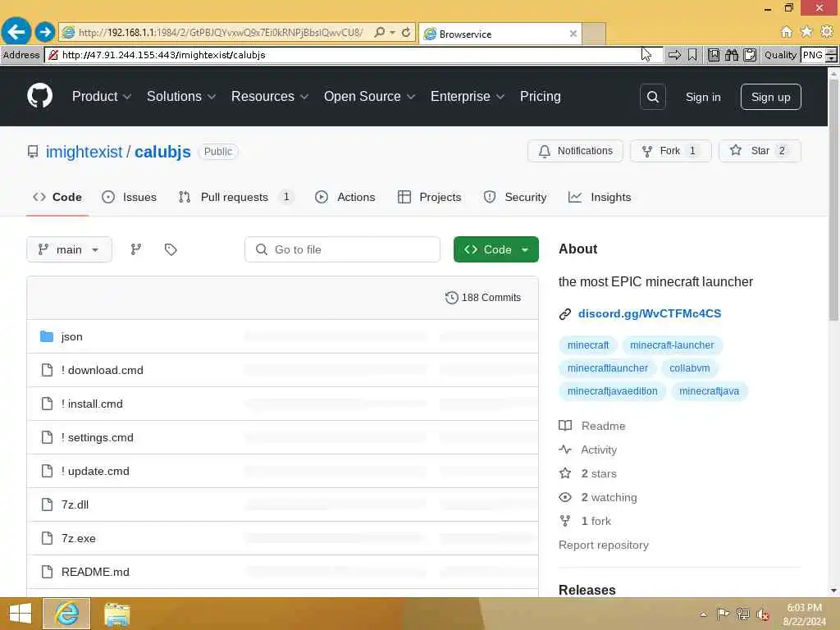
Task: View branches via branch icon
Action: tap(136, 249)
